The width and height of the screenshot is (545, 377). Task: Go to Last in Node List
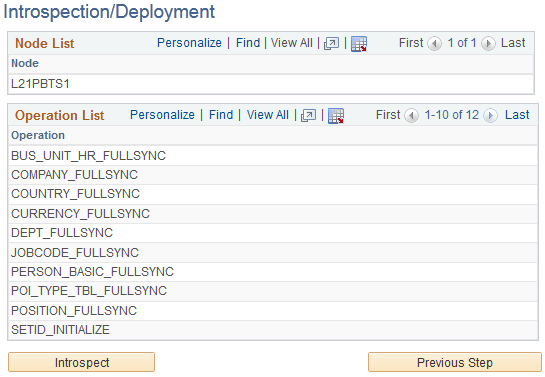point(513,43)
